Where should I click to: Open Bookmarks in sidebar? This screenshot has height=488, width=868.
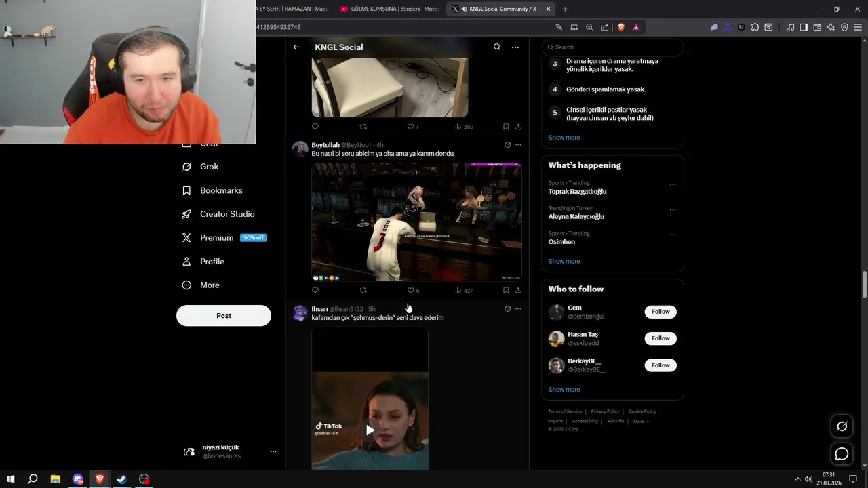212,190
